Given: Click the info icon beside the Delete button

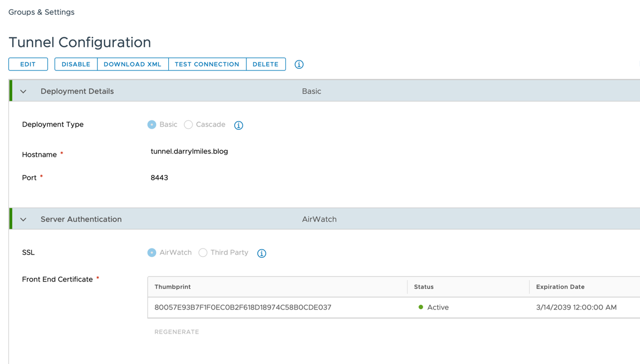Looking at the screenshot, I should pyautogui.click(x=299, y=64).
